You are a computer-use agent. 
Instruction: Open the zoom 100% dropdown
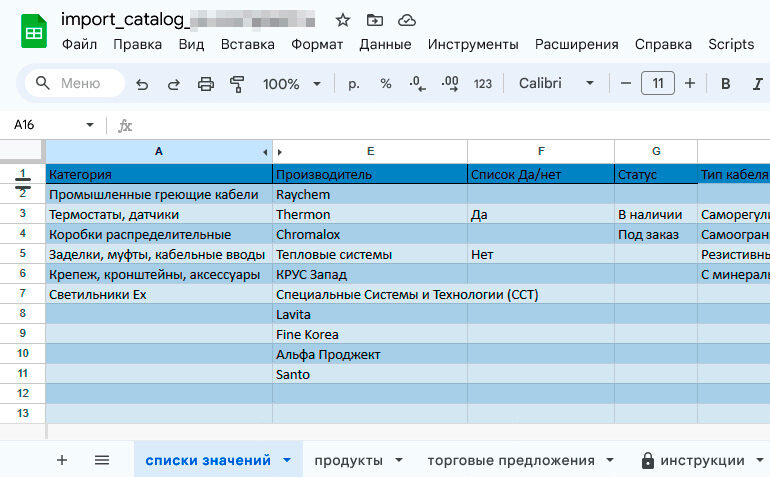coord(292,84)
